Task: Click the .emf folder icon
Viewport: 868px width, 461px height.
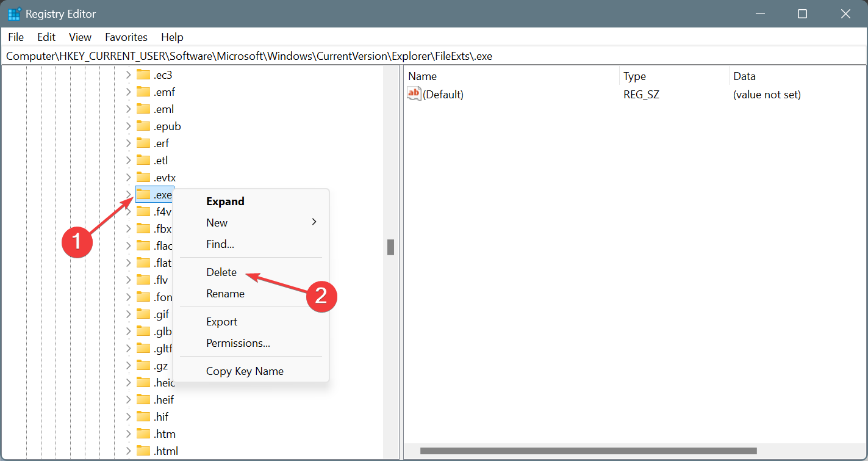Action: click(x=143, y=92)
